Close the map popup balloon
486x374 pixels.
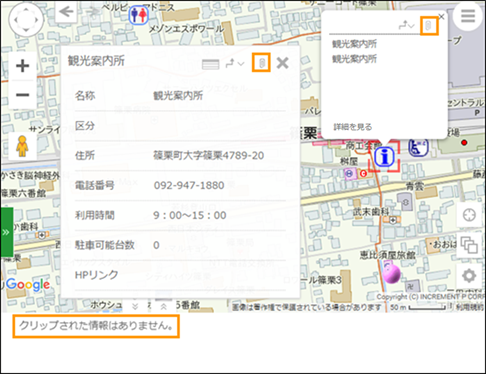coord(441,17)
